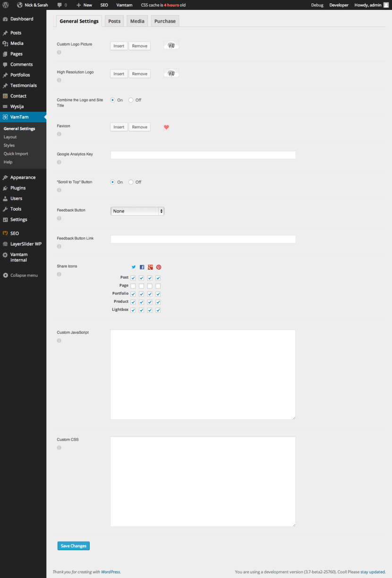Click the Twitter share icon

point(134,267)
